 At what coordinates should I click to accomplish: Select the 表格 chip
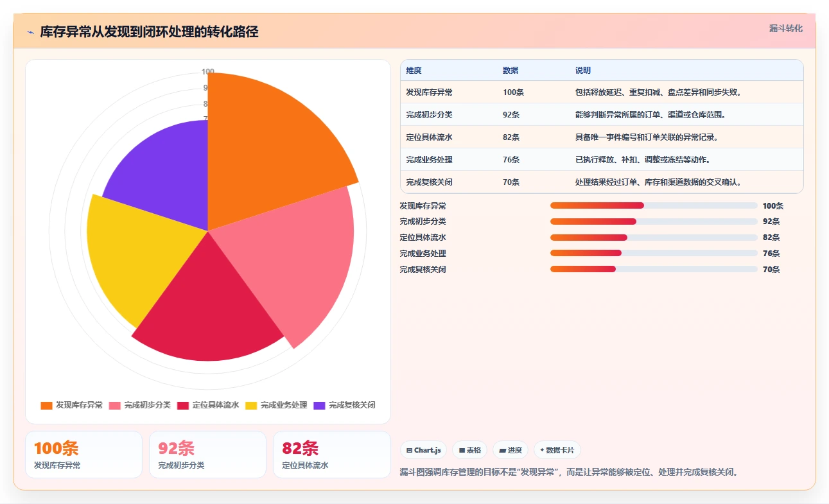tap(470, 450)
